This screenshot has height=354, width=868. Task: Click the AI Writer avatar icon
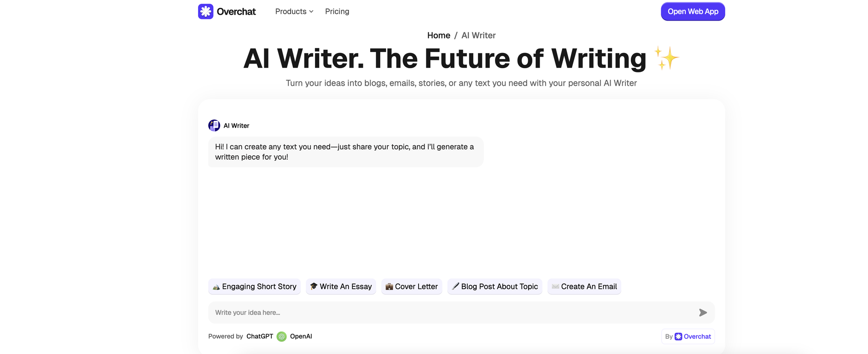pos(214,125)
